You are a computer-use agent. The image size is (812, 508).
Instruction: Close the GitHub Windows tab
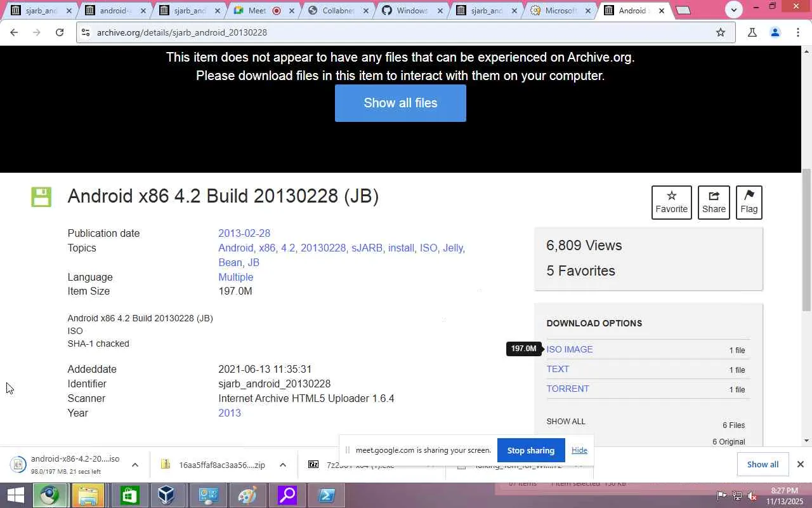click(440, 11)
